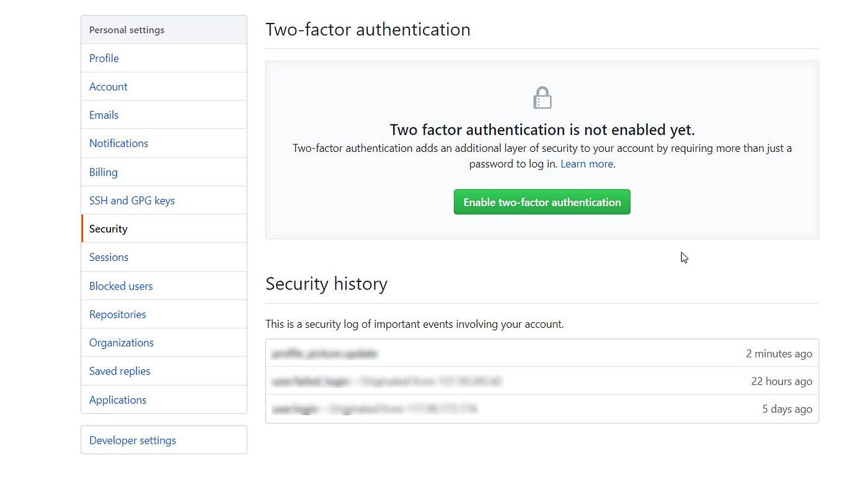Open the Learn more link
This screenshot has width=868, height=479.
point(586,164)
